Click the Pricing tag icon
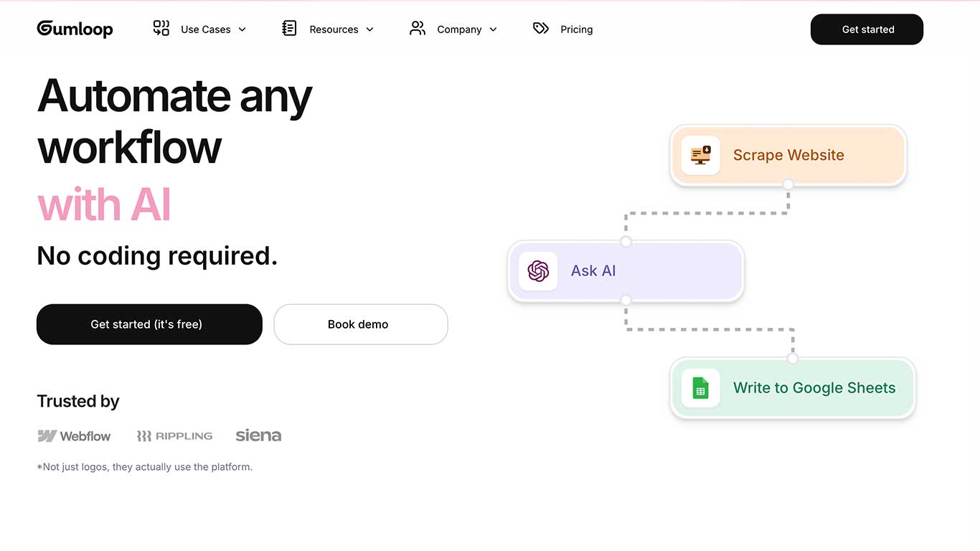 [x=541, y=29]
